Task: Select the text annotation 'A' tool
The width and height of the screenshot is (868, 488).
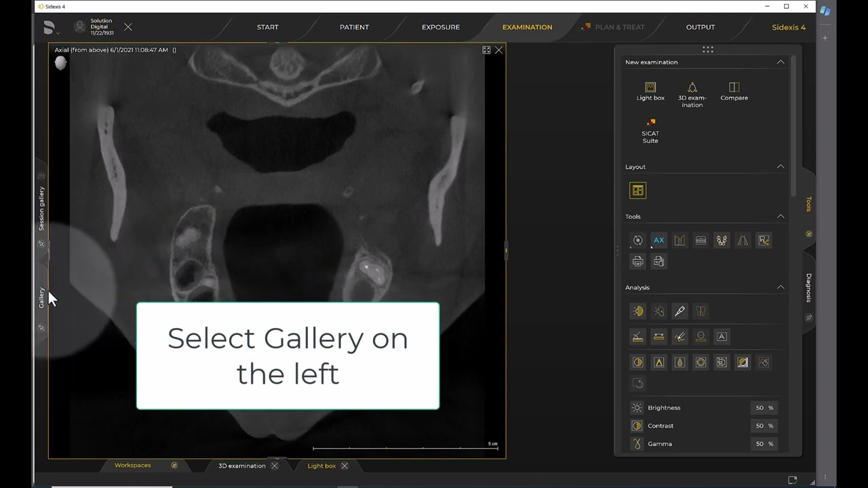Action: coord(722,336)
